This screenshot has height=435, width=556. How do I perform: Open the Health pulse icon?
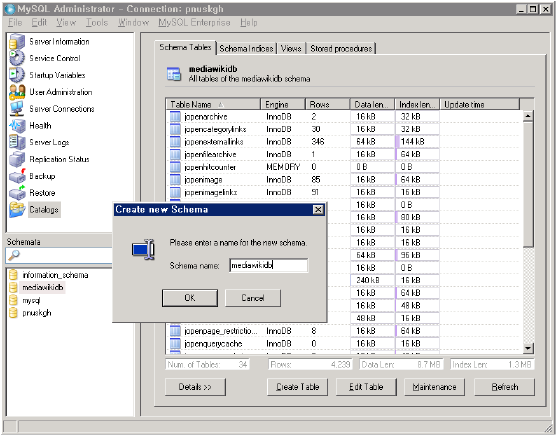17,126
